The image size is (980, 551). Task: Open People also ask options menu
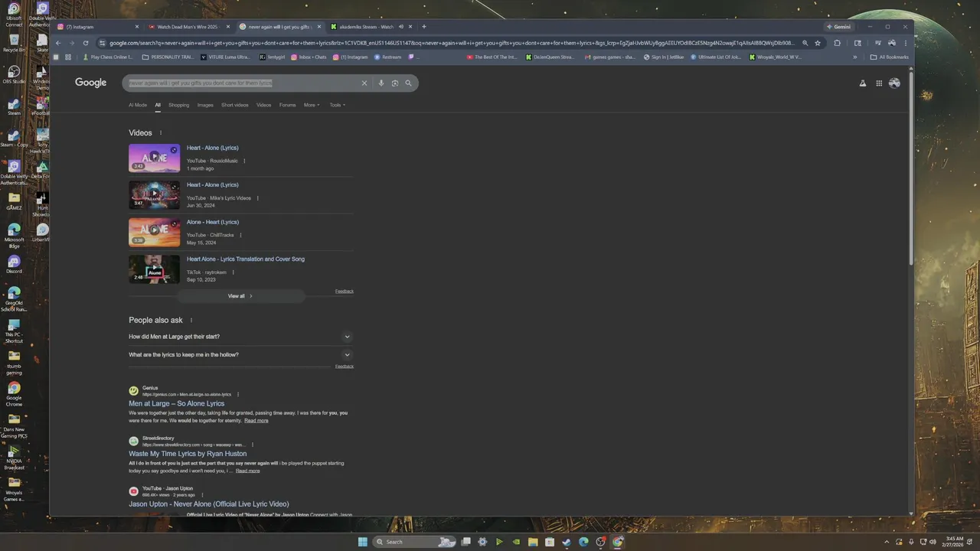pos(191,321)
